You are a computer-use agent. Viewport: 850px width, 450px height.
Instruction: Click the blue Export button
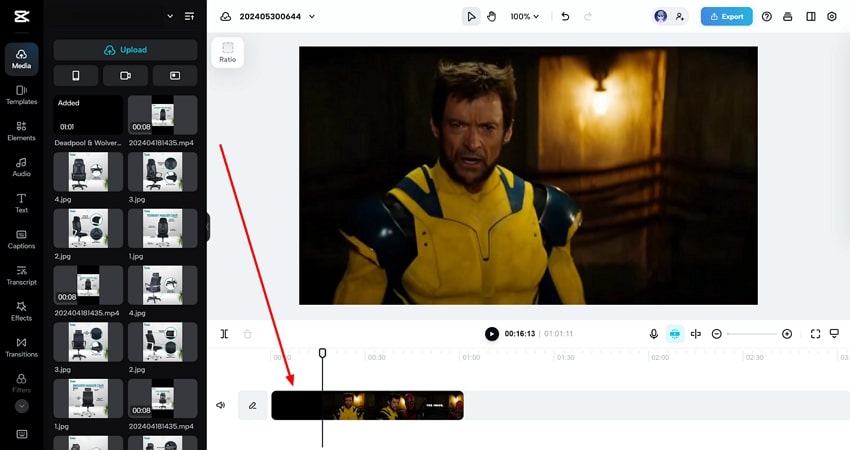point(726,16)
